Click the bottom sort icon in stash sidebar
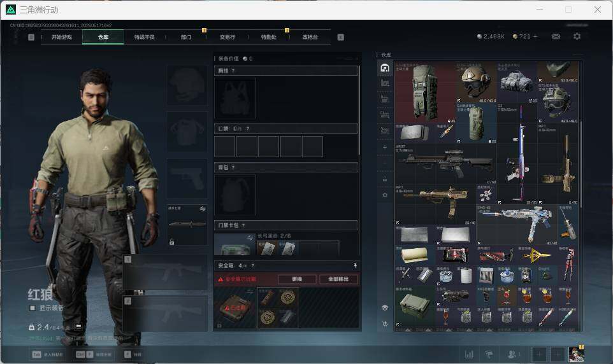Image resolution: width=613 pixels, height=364 pixels. (x=385, y=323)
